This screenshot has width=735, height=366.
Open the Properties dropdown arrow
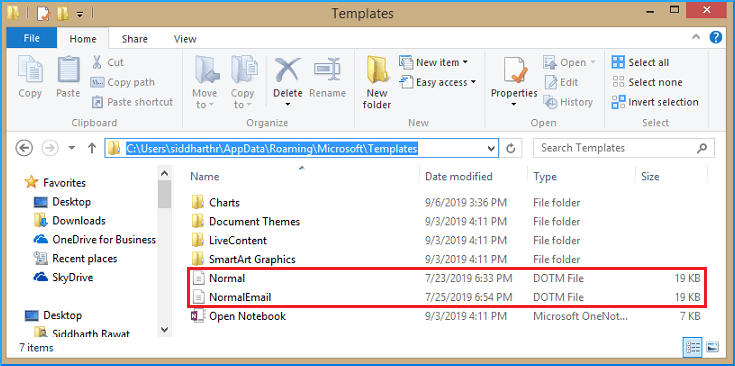[514, 105]
